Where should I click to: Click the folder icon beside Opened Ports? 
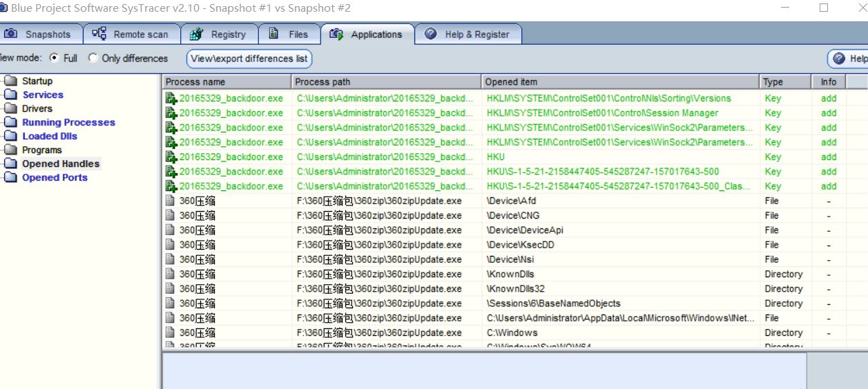10,178
